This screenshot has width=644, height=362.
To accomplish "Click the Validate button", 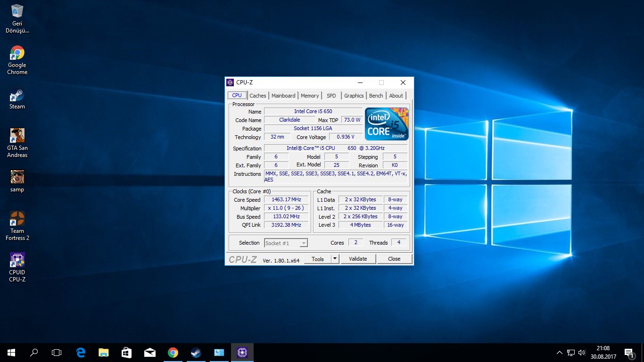I will click(358, 259).
